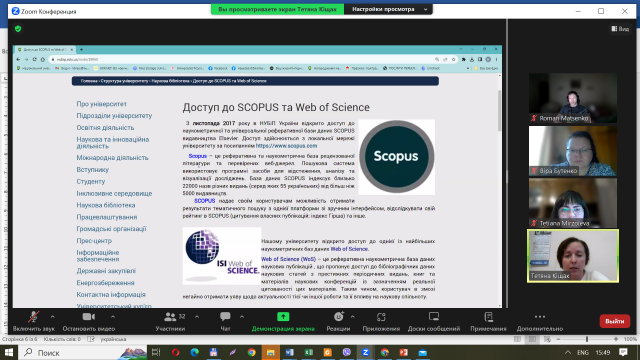
Task: Click green screen-viewing banner for Тетяна Кіщак
Action: coord(278,9)
